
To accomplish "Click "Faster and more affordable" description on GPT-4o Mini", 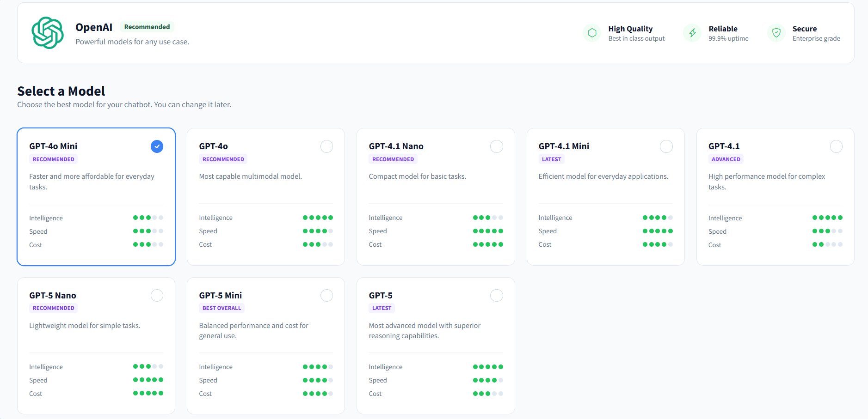I will pos(92,182).
